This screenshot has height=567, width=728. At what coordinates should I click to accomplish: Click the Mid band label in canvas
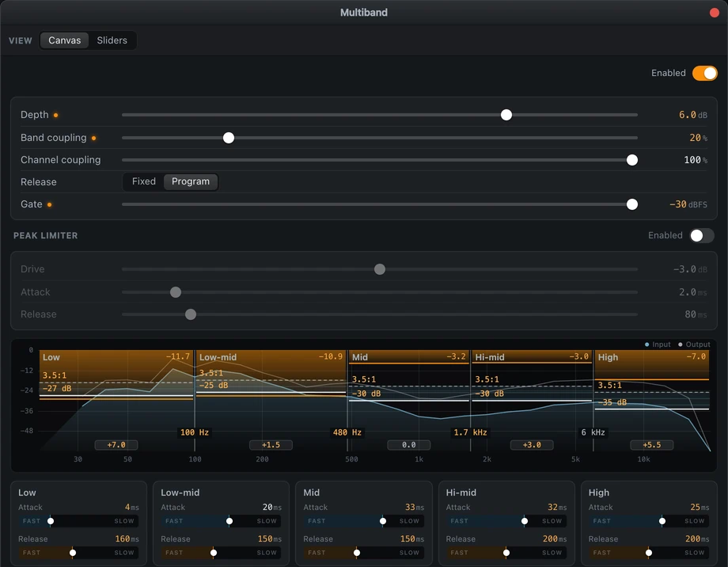tap(360, 357)
